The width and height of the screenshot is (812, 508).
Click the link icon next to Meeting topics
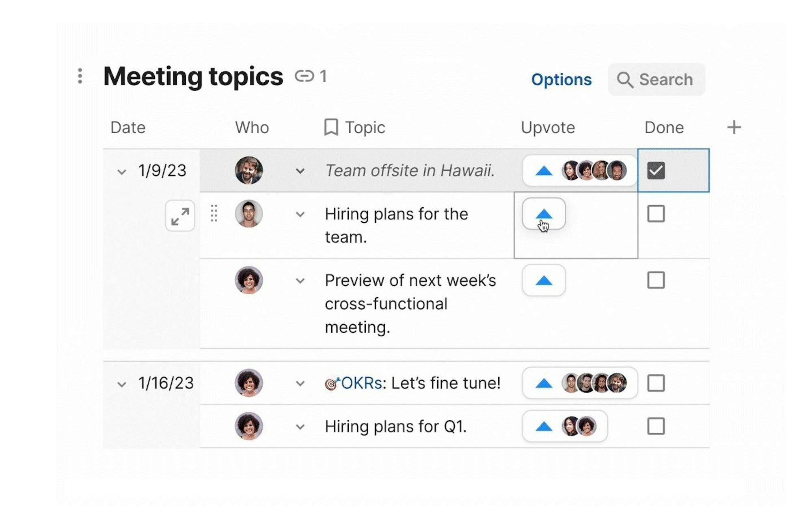pos(304,76)
